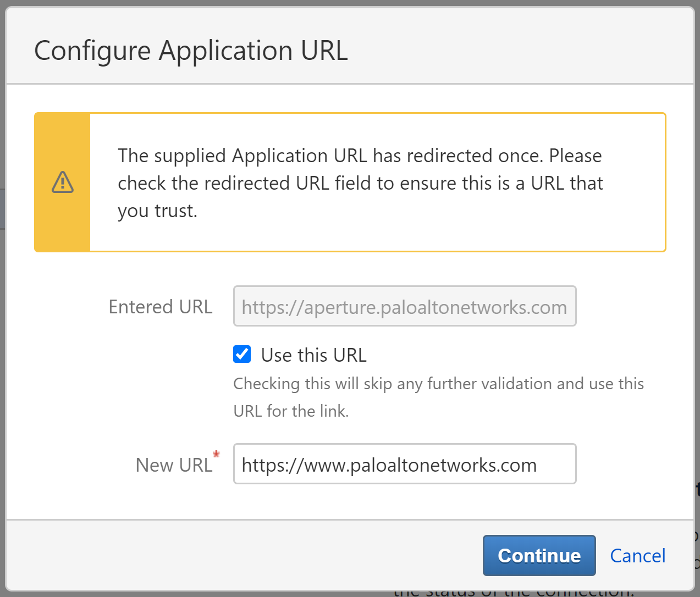Click the validation skip helper text
Image resolution: width=700 pixels, height=597 pixels.
point(439,397)
